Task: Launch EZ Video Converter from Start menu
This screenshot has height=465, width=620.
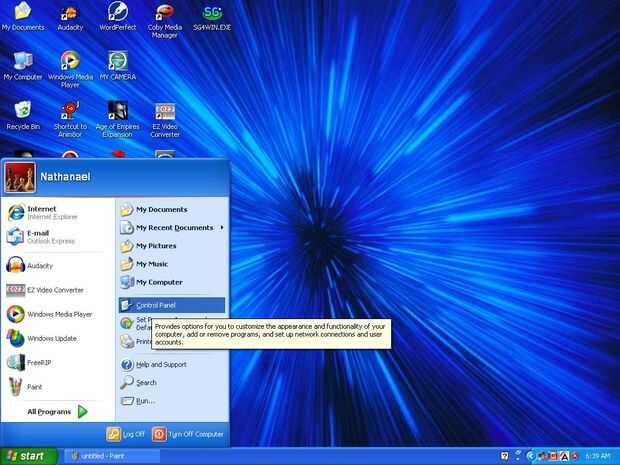Action: (59, 290)
